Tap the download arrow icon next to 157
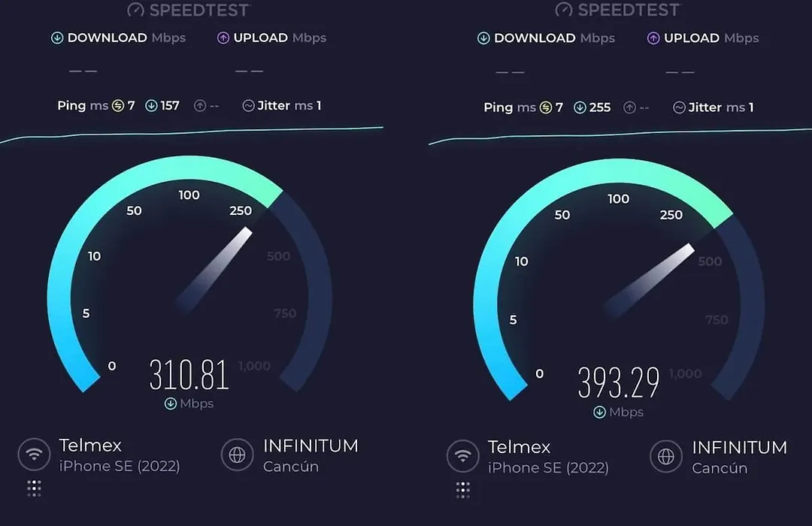Screen dimensions: 812x526 (151, 106)
